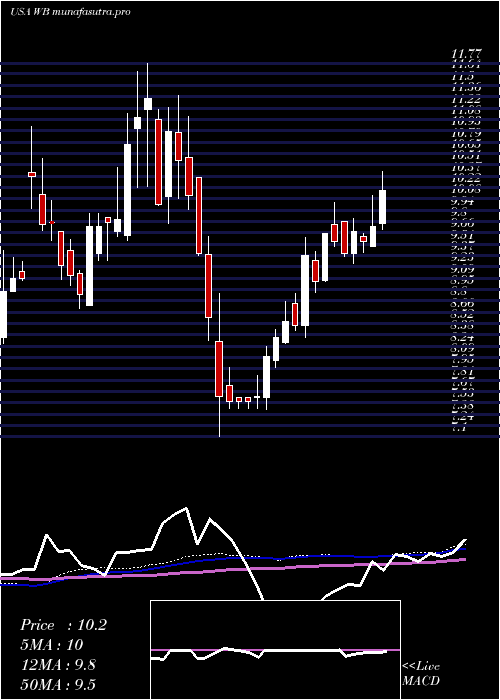Open the MACD inset chart panel
500x700 pixels.
point(275,650)
